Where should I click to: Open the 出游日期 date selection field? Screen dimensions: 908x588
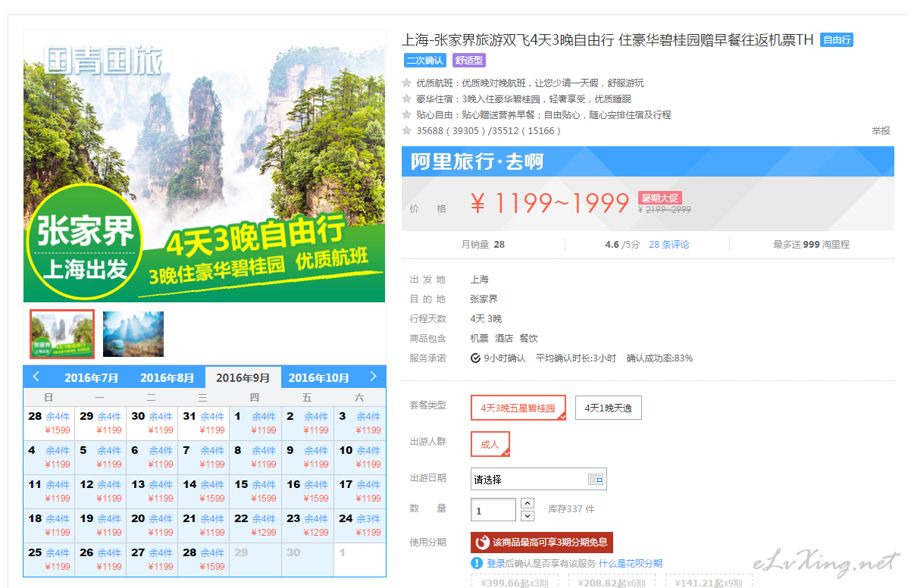pyautogui.click(x=539, y=479)
